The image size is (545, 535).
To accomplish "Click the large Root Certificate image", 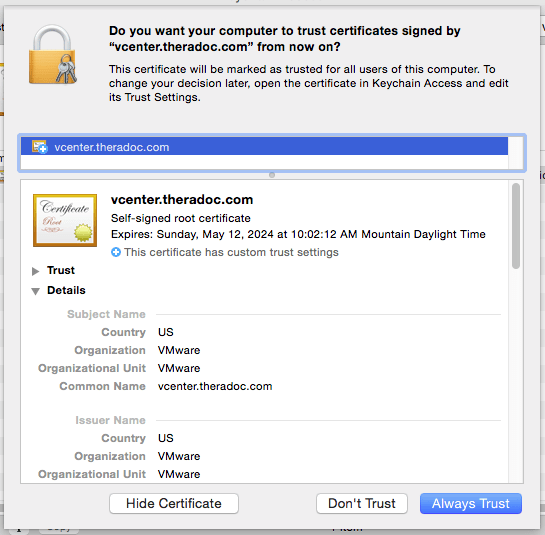I will coord(65,220).
